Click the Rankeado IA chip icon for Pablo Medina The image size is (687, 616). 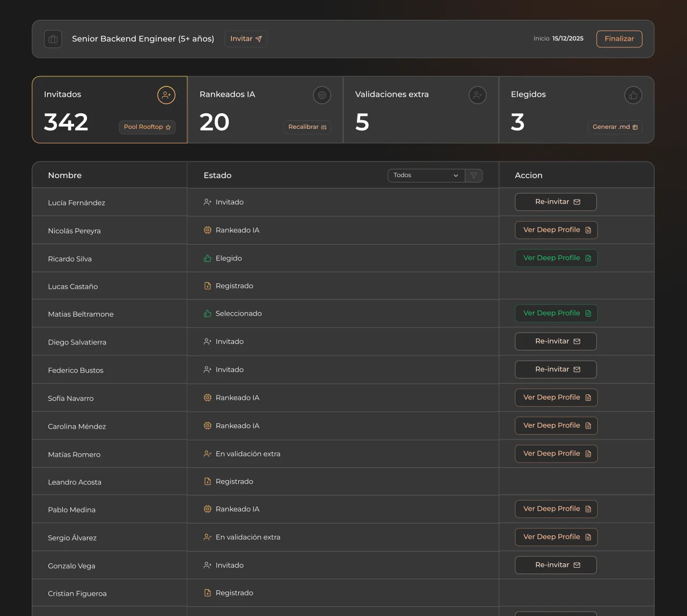click(x=208, y=509)
